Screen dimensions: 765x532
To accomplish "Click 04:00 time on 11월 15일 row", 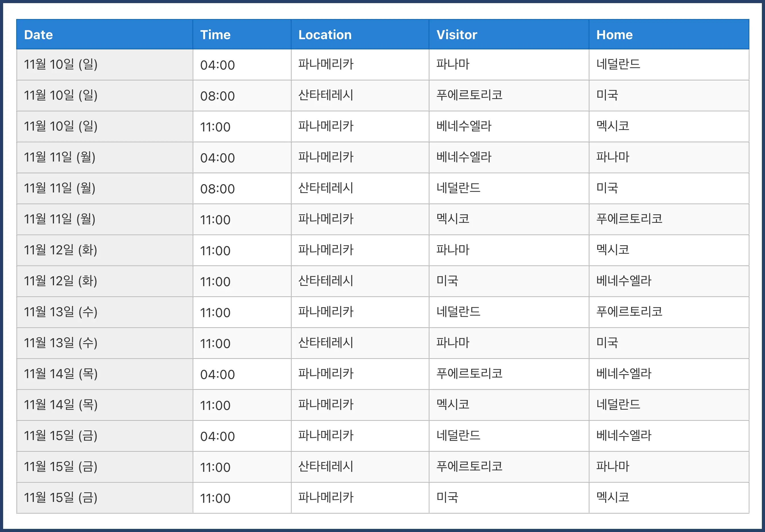I will pyautogui.click(x=218, y=436).
